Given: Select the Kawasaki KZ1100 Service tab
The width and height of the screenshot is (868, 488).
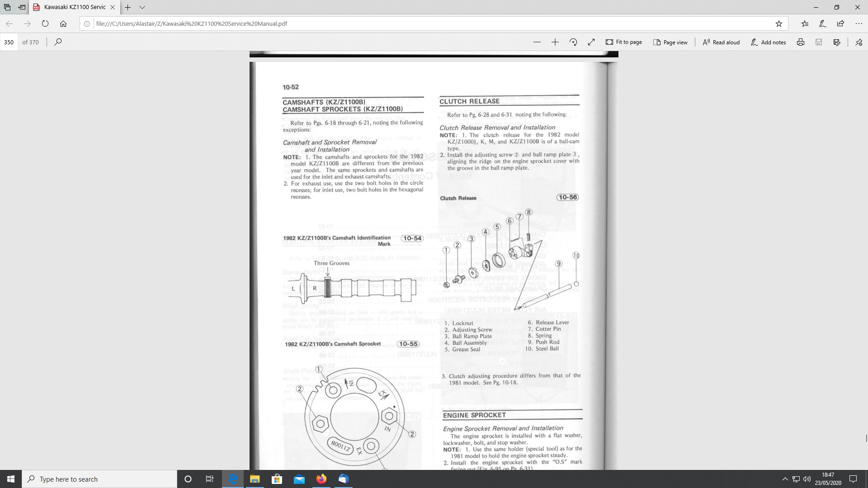Looking at the screenshot, I should 75,7.
